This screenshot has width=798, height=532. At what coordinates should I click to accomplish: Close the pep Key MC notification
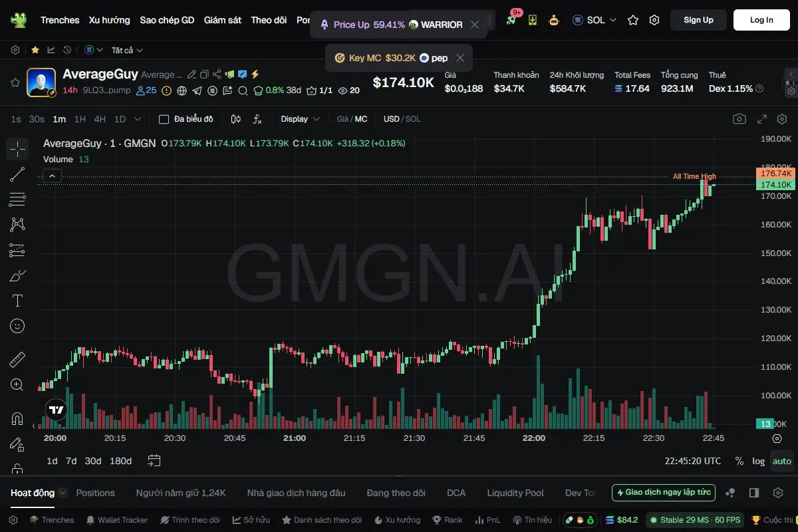pos(460,58)
